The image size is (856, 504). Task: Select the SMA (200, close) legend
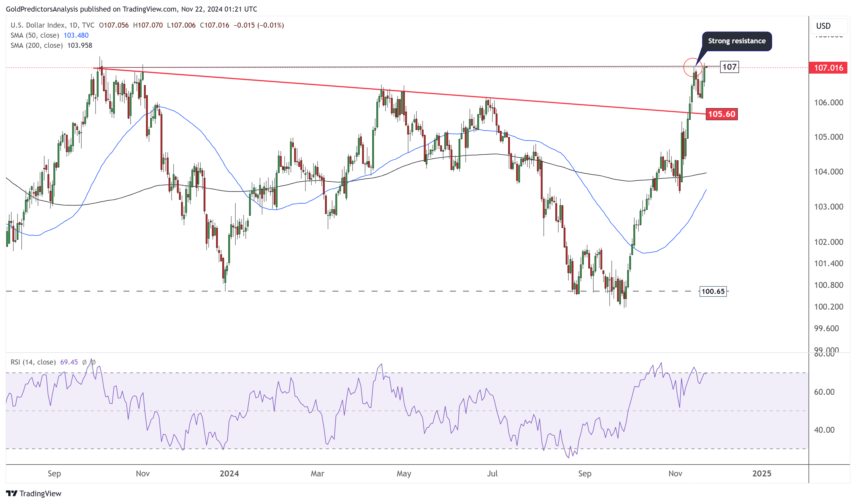coord(36,45)
